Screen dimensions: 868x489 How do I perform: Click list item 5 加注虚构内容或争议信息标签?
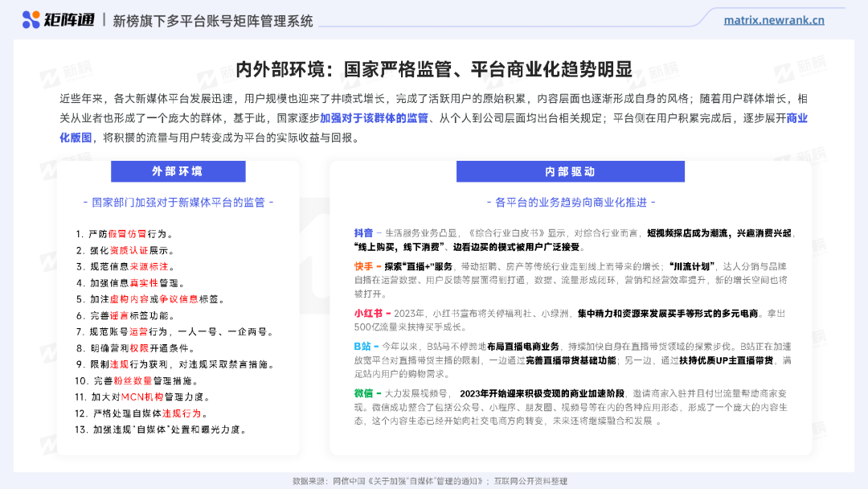point(150,299)
